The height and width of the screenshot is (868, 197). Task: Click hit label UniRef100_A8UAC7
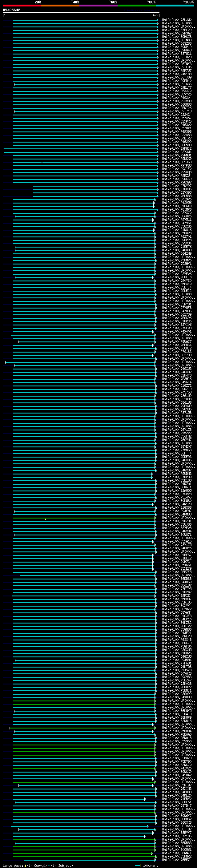177,342
